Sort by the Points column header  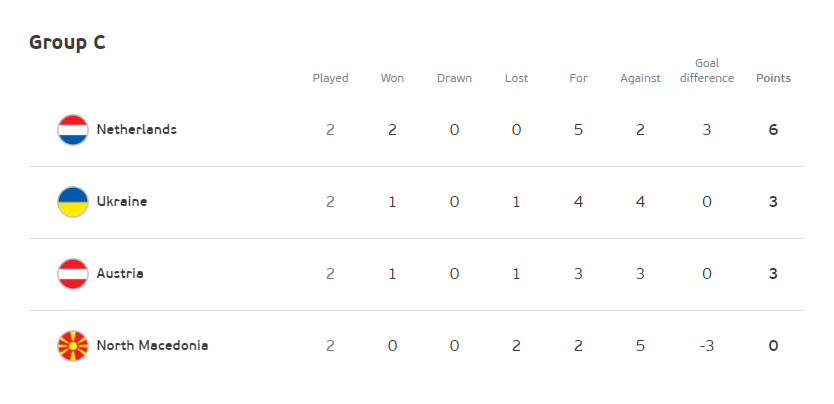[x=773, y=78]
